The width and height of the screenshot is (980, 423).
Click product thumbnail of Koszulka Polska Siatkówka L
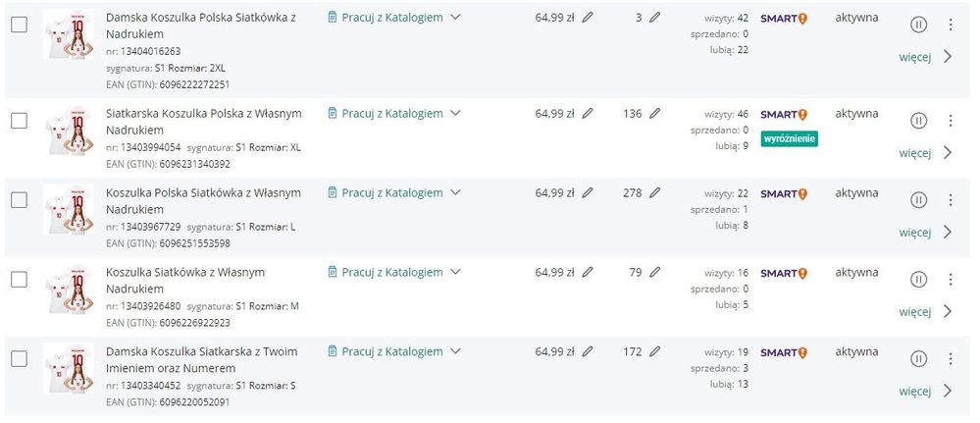69,209
